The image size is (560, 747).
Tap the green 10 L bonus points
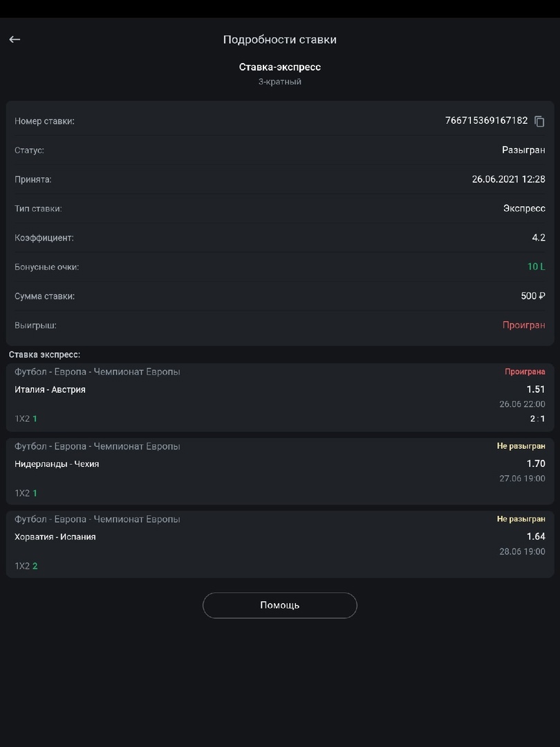pos(536,267)
